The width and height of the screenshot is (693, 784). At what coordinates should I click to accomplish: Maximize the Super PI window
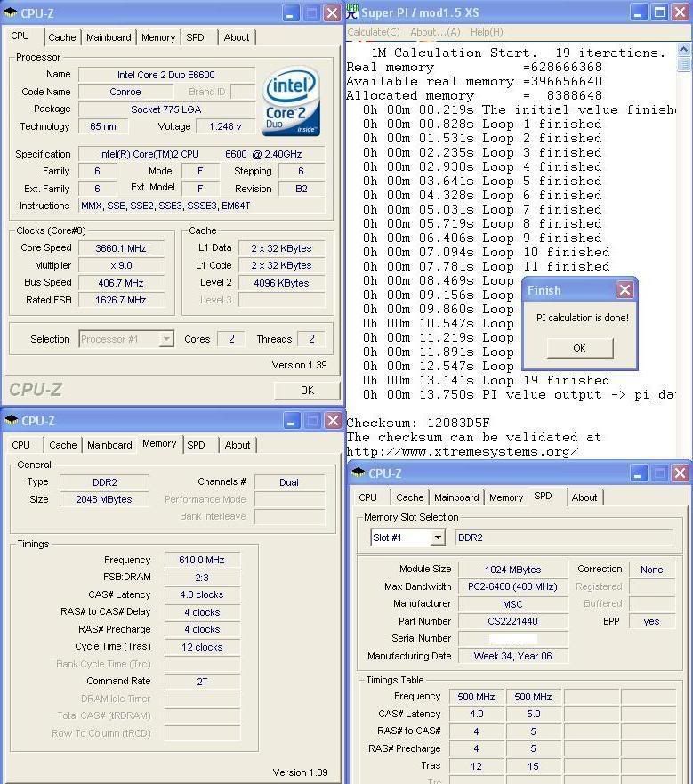point(659,12)
